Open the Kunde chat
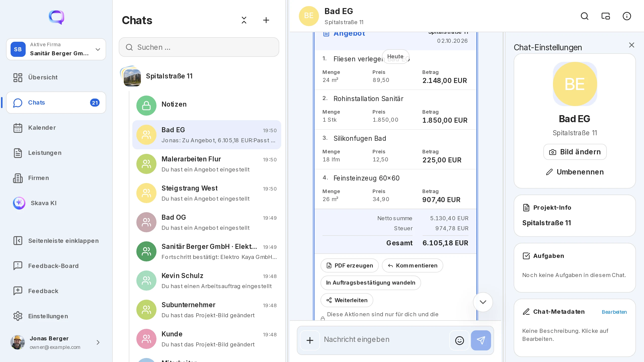The width and height of the screenshot is (644, 362). click(207, 339)
